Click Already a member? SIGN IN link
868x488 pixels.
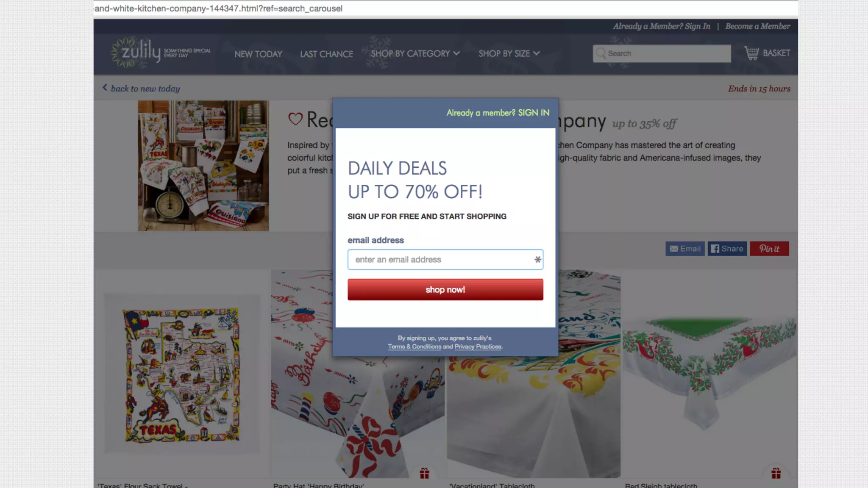pyautogui.click(x=498, y=113)
